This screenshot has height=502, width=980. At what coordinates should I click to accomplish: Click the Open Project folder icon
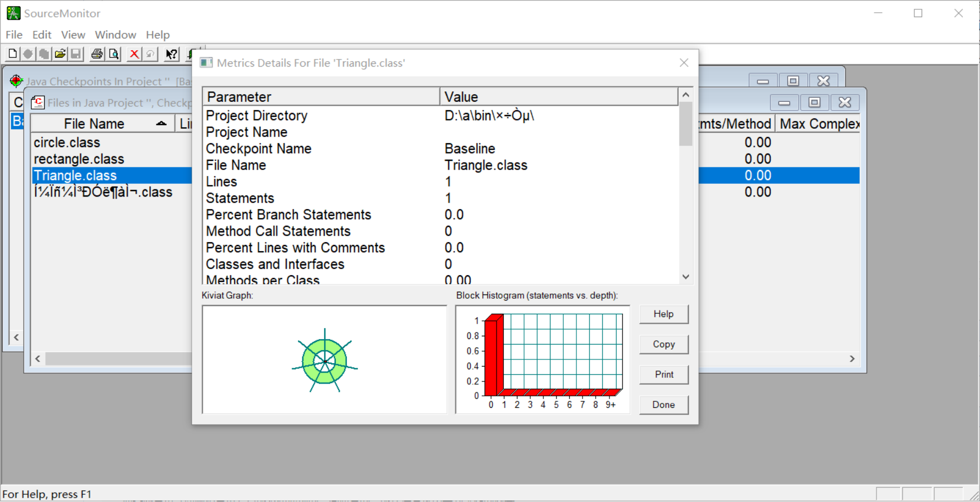[x=60, y=54]
